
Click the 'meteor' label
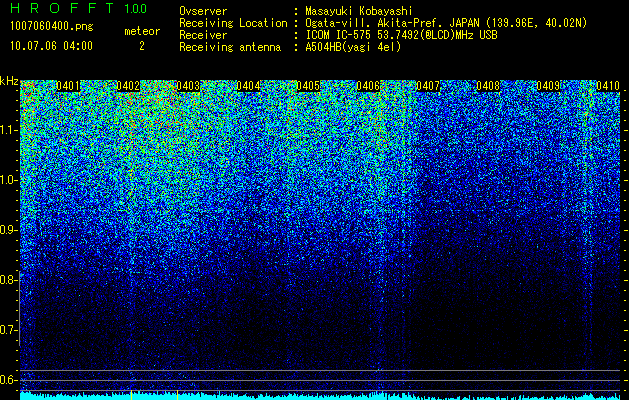click(142, 31)
